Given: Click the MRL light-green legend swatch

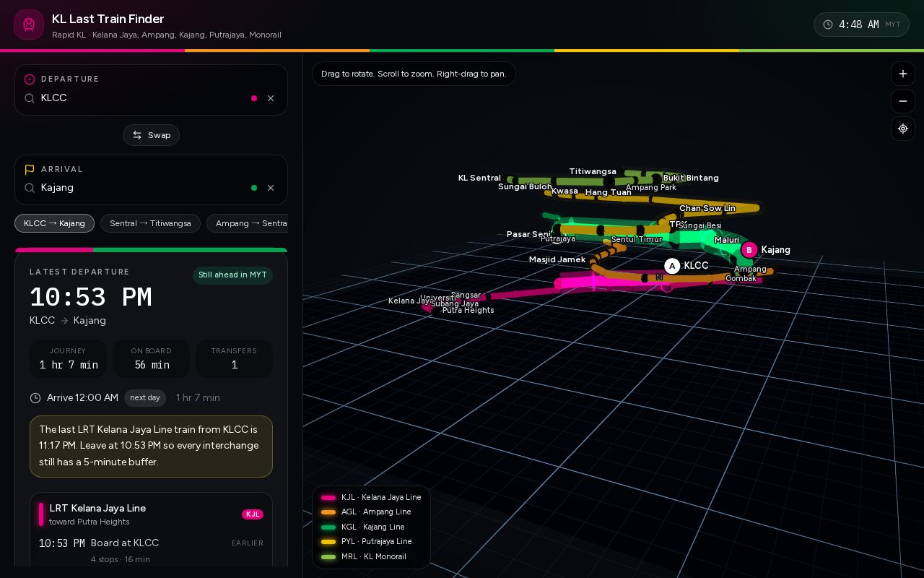Looking at the screenshot, I should [328, 557].
